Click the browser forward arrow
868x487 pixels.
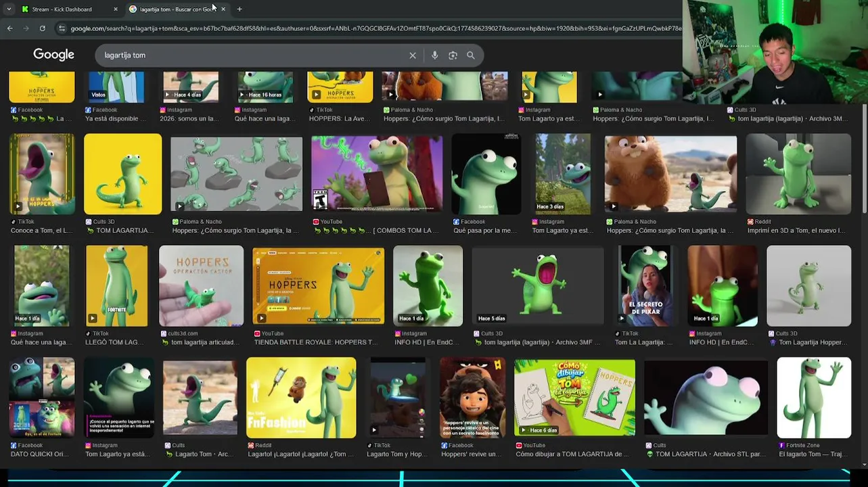pyautogui.click(x=26, y=28)
